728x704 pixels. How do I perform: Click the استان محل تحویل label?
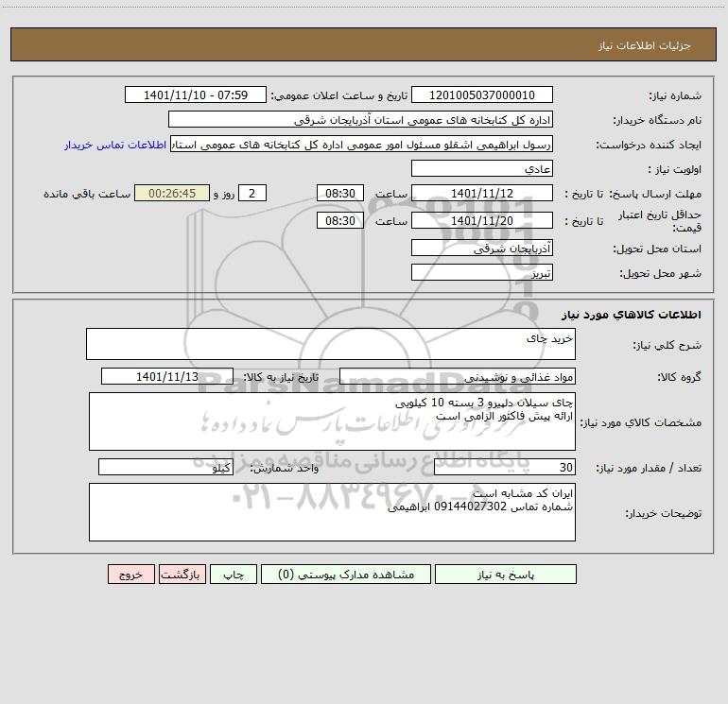[x=657, y=249]
